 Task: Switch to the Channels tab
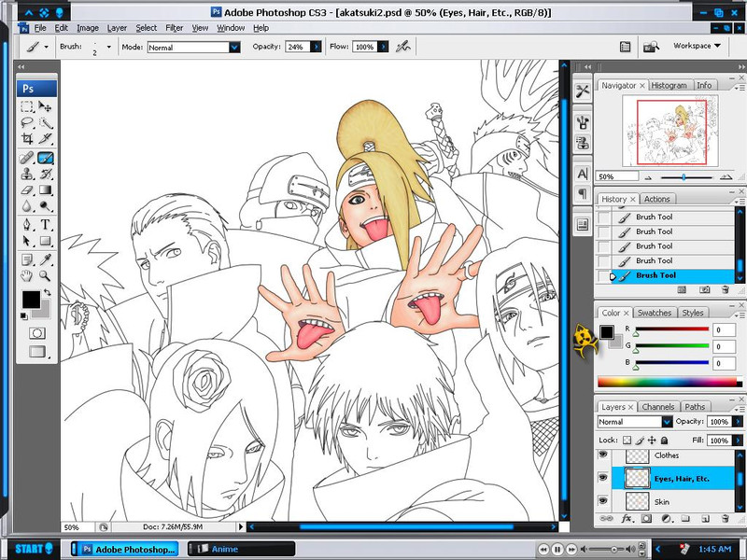pyautogui.click(x=658, y=407)
